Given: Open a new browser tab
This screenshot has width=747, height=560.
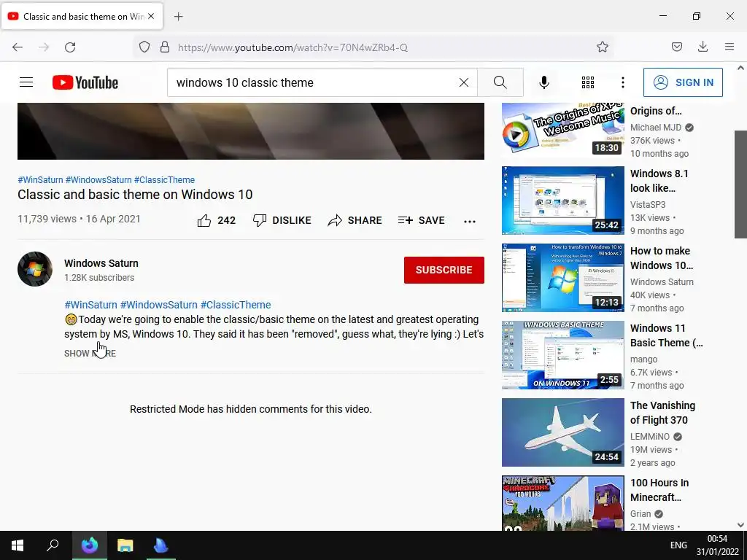Looking at the screenshot, I should click(178, 17).
